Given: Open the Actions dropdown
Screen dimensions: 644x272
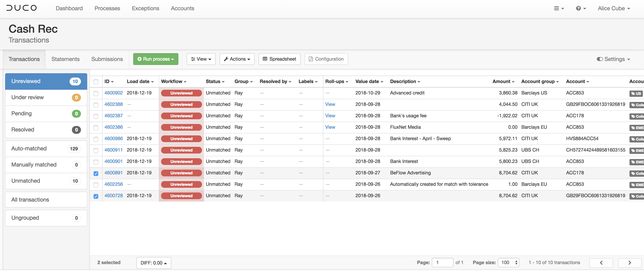Looking at the screenshot, I should [237, 59].
